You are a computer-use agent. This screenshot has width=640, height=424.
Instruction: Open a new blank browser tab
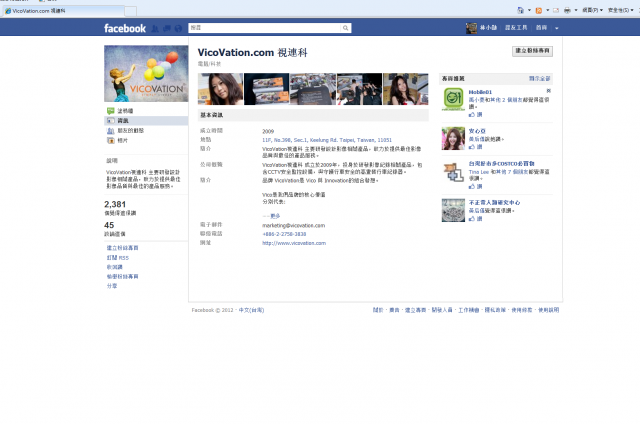click(131, 11)
